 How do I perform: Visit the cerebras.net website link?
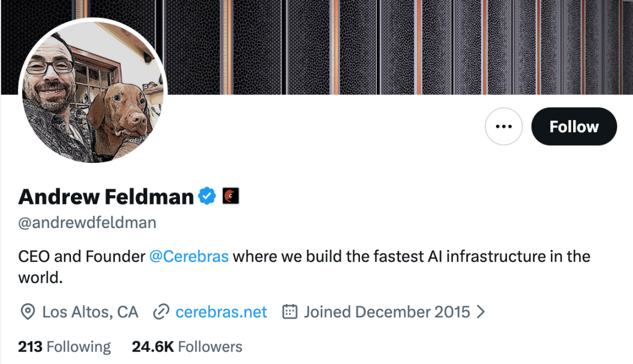coord(221,312)
